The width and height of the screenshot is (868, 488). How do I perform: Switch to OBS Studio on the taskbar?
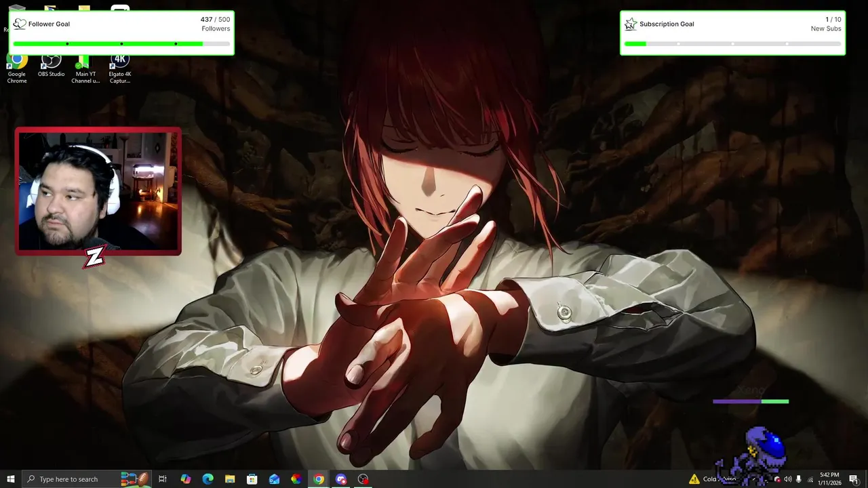[x=363, y=479]
